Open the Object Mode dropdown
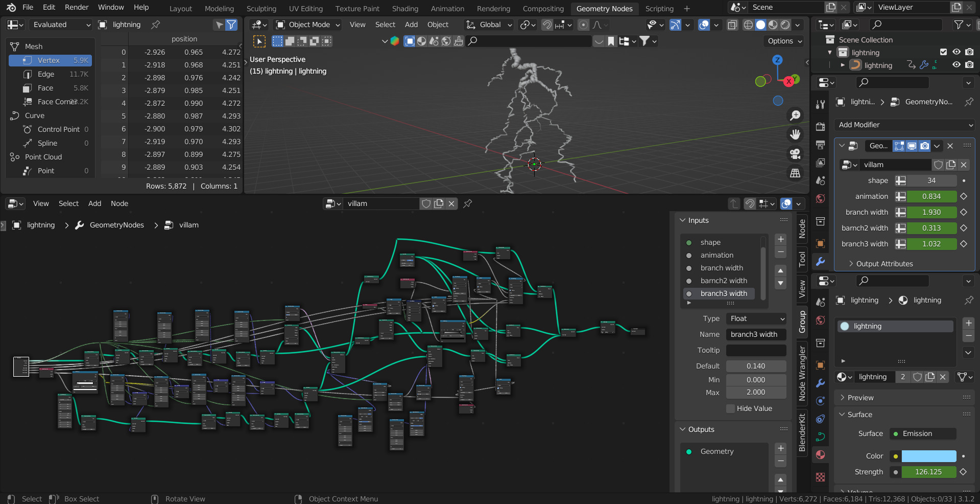Screen dimensions: 980x504 click(x=307, y=25)
